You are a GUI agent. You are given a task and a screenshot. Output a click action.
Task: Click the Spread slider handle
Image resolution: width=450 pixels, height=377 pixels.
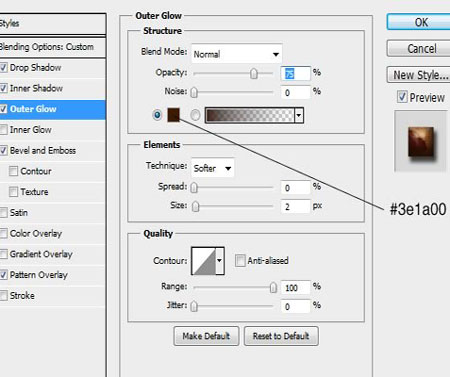pos(194,188)
